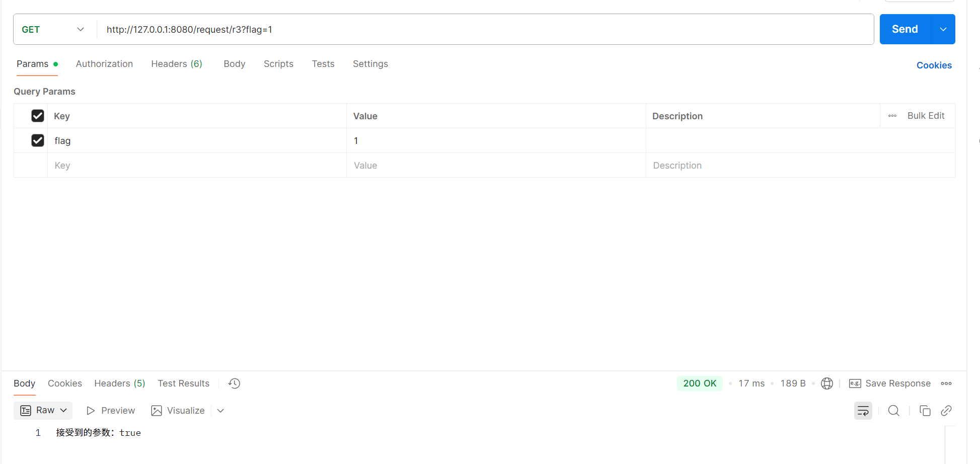Uncheck the flag parameter checkbox
980x464 pixels.
coord(38,140)
